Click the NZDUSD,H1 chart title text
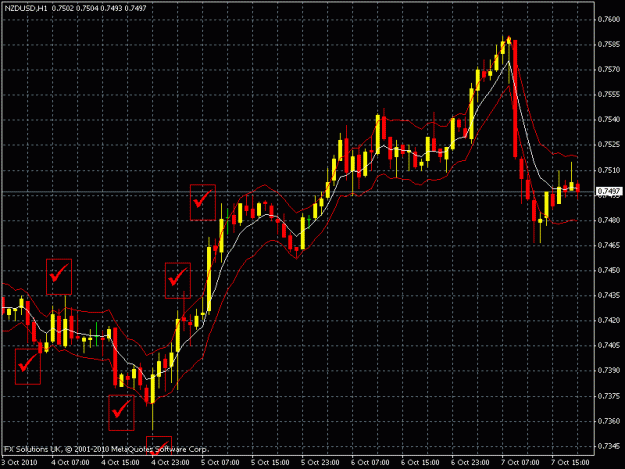 tap(26, 8)
